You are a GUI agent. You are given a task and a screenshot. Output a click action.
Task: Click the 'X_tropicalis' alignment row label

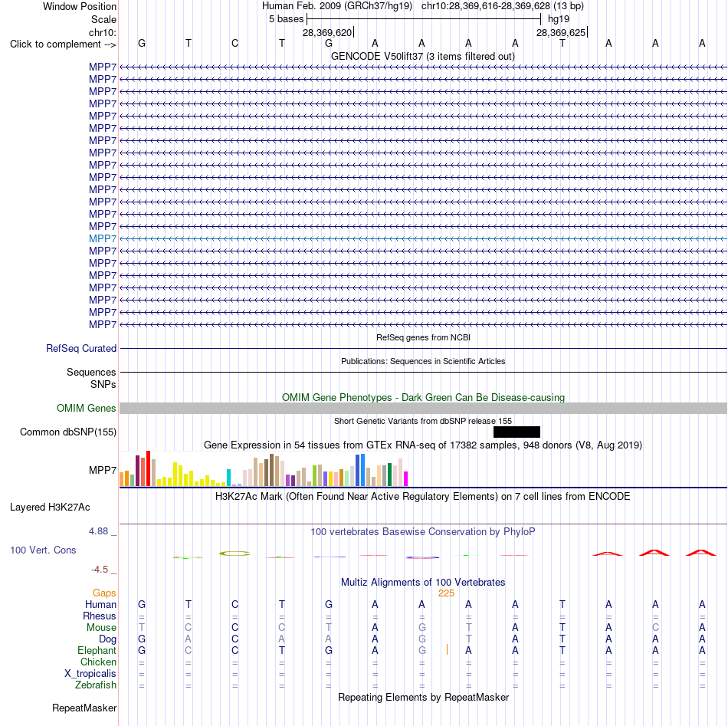(x=90, y=674)
